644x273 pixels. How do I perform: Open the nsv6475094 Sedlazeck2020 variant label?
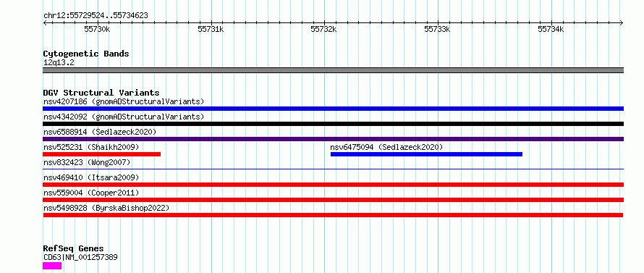click(x=386, y=147)
